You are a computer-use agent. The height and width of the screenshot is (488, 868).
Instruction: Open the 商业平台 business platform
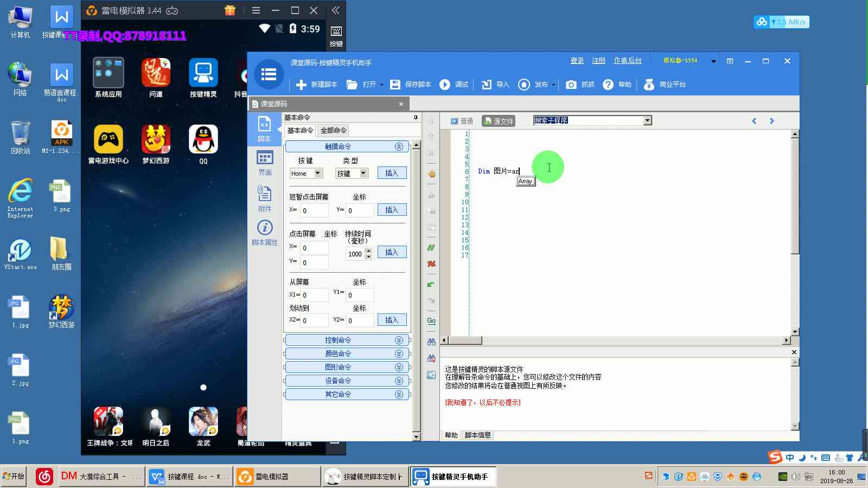(x=665, y=85)
